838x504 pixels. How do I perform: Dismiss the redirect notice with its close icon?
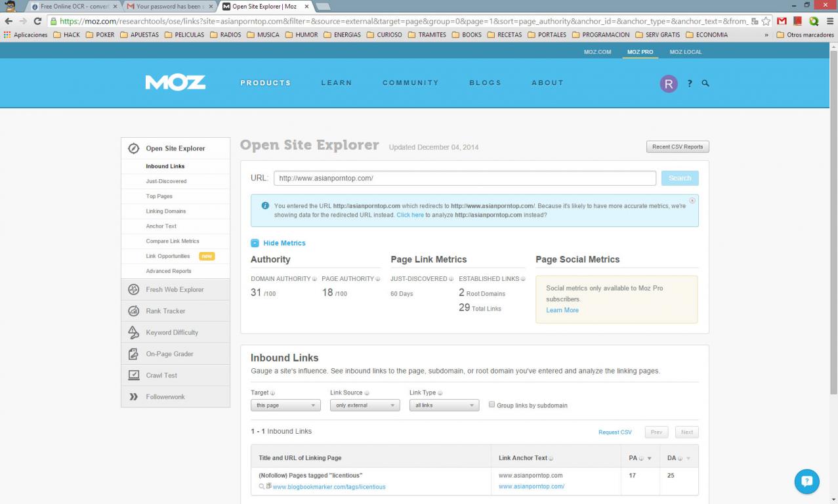692,200
